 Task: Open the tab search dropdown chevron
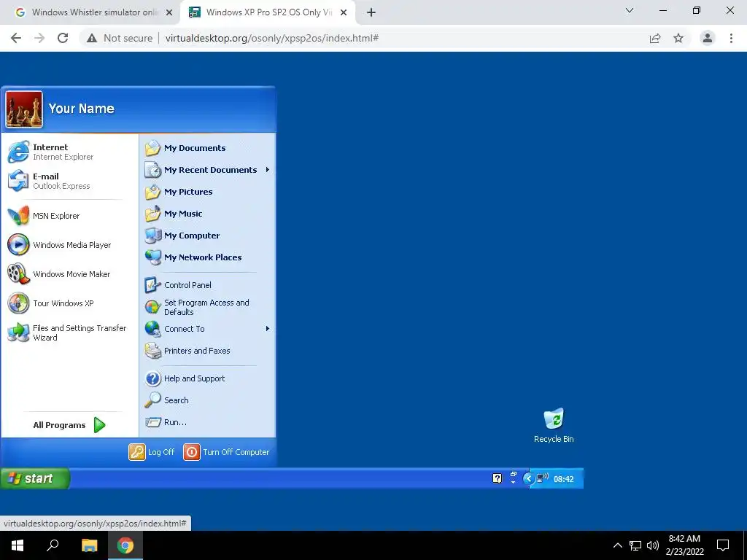click(630, 10)
